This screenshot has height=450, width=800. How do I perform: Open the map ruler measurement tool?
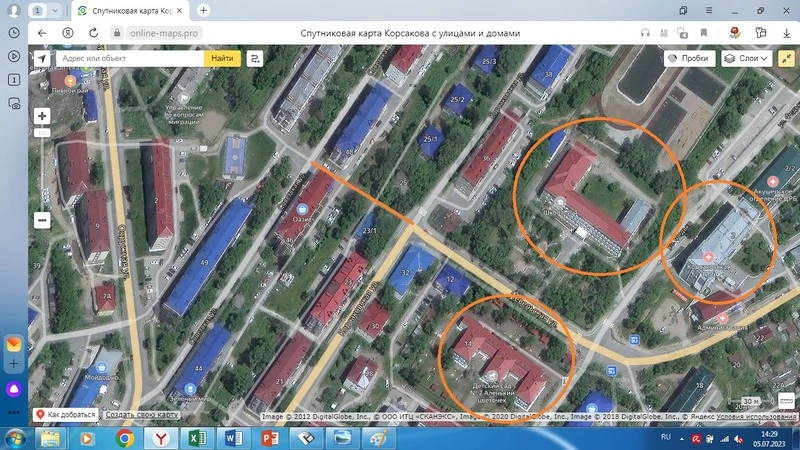point(786,401)
